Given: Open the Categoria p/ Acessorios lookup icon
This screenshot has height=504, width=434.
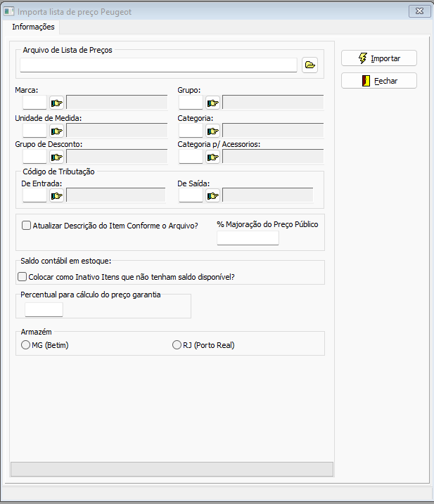Looking at the screenshot, I should (212, 157).
